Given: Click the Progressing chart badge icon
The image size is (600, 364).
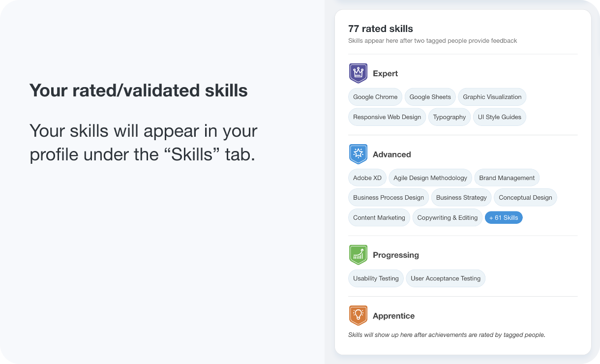Looking at the screenshot, I should pyautogui.click(x=358, y=255).
